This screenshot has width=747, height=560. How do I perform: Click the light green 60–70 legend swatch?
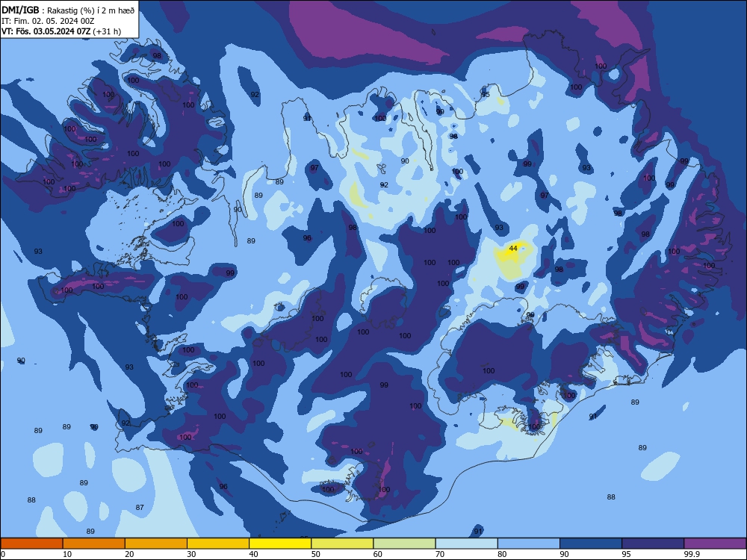click(404, 544)
